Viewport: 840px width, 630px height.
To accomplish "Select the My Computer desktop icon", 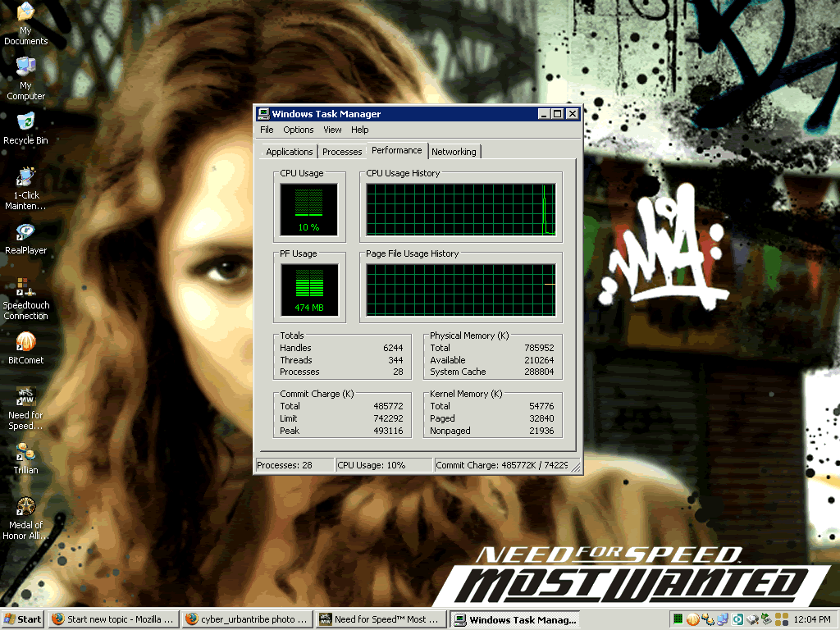I will (x=25, y=79).
